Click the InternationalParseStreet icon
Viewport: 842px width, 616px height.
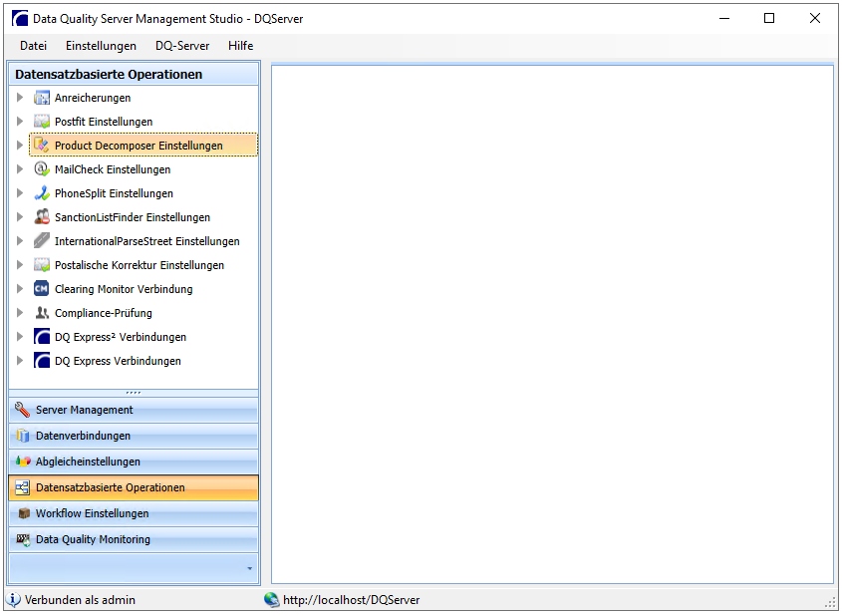pos(41,240)
